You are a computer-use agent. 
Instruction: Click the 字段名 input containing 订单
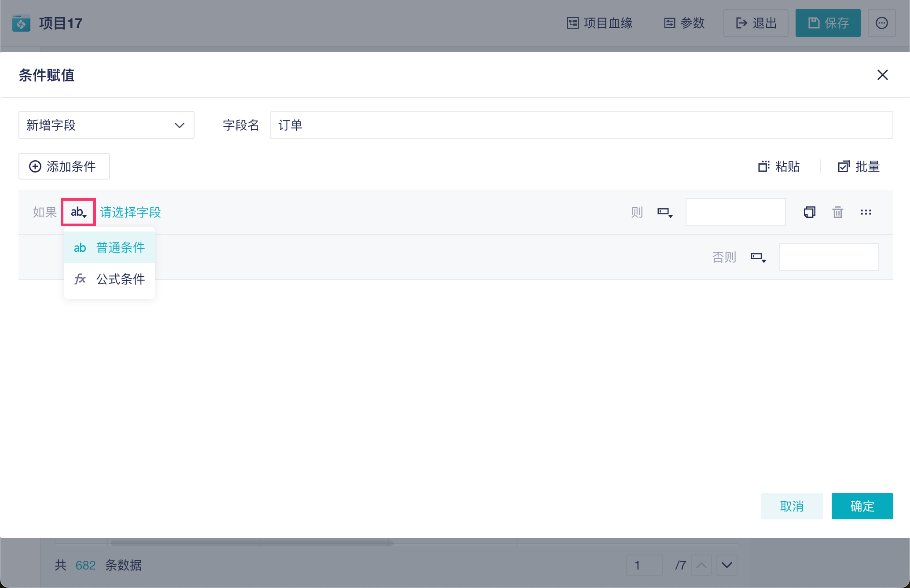click(581, 125)
